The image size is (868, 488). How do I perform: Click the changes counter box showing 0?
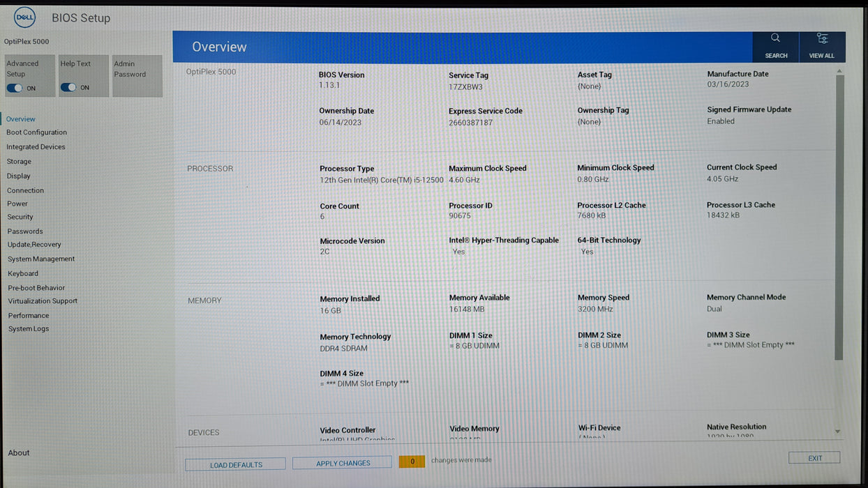click(x=412, y=462)
